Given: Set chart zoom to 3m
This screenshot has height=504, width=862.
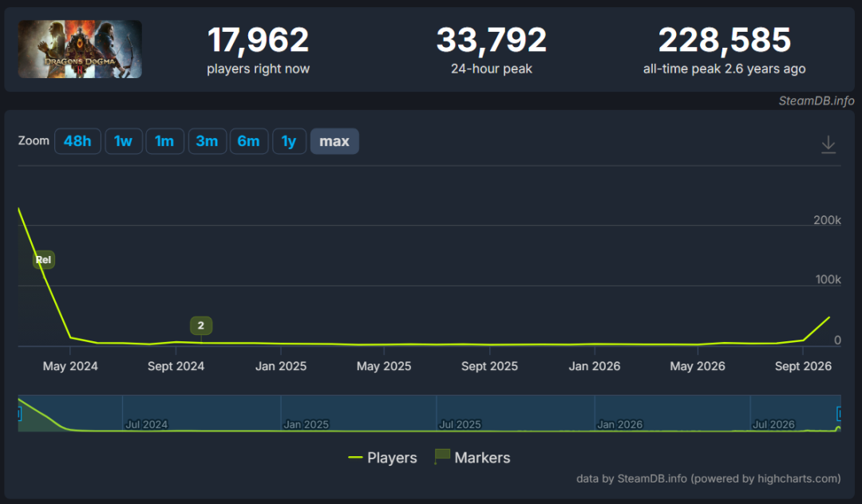Looking at the screenshot, I should (208, 141).
